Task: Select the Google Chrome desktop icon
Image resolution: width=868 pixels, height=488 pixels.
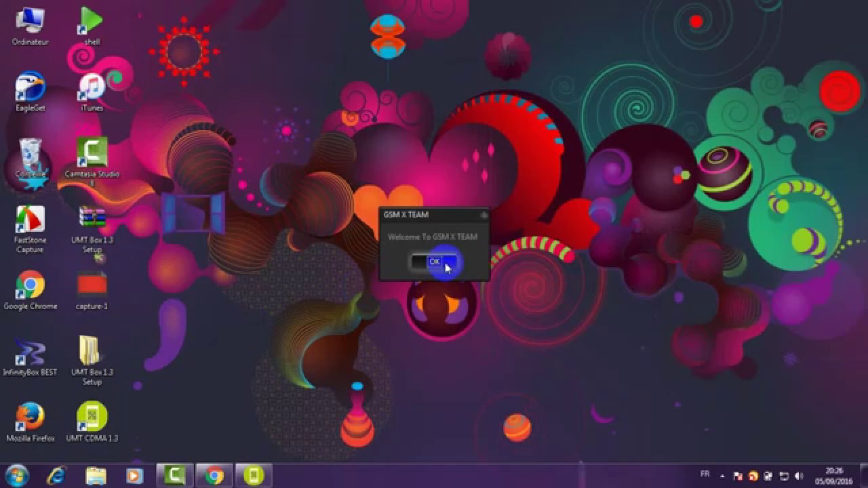Action: tap(30, 290)
